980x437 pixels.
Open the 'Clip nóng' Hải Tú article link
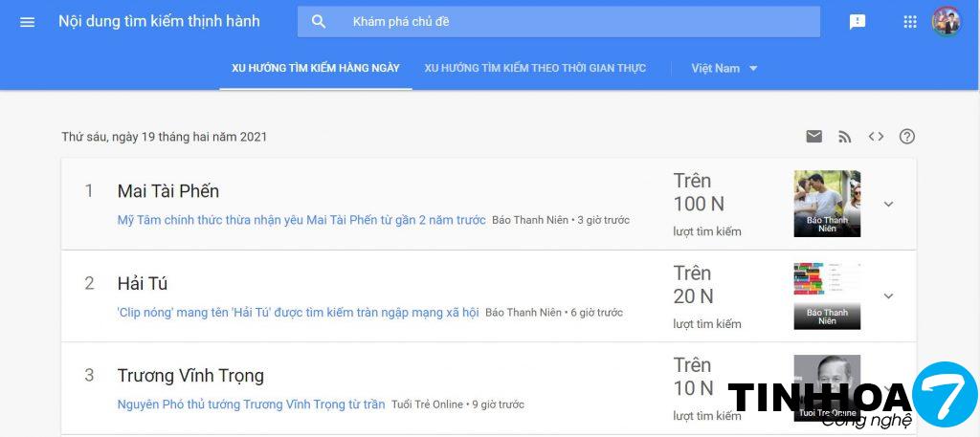[x=298, y=313]
